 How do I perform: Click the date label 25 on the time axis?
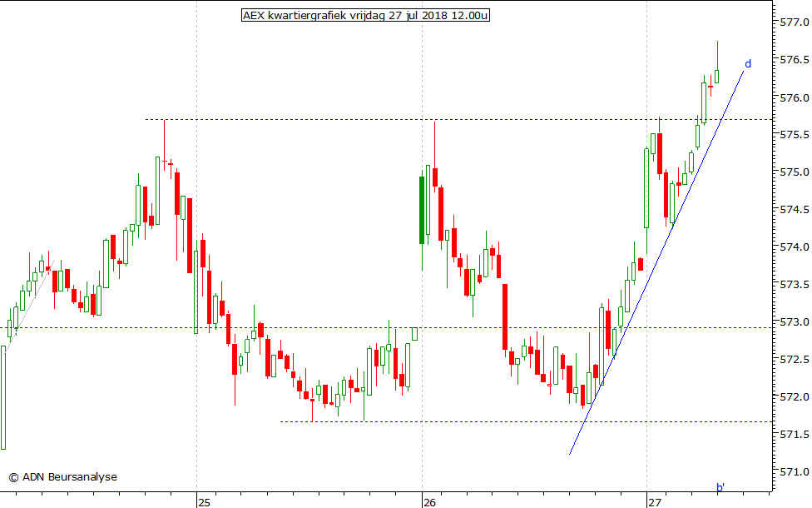[204, 502]
